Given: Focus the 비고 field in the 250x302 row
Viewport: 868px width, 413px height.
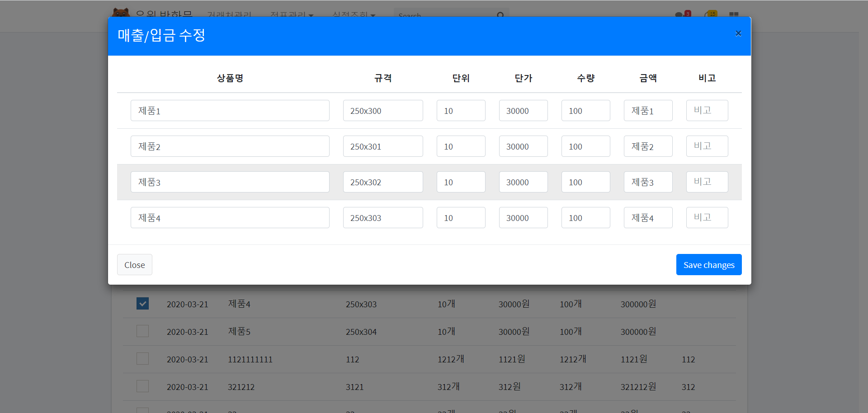Looking at the screenshot, I should coord(707,182).
